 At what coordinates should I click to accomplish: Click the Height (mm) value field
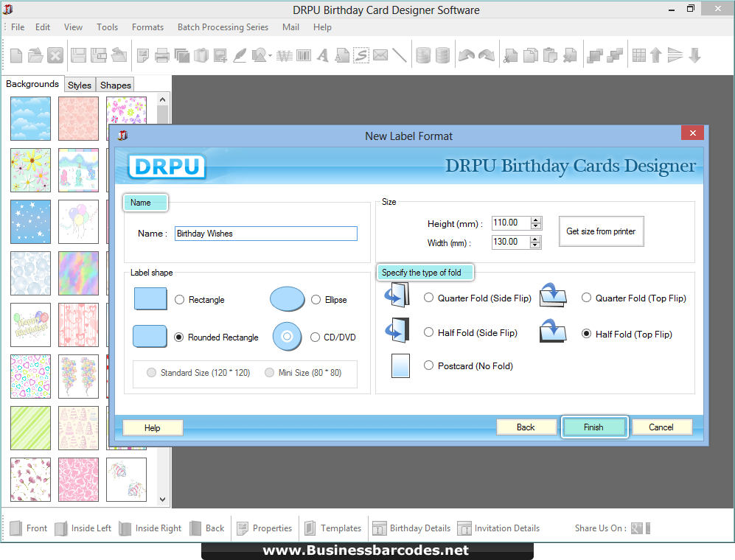click(x=511, y=223)
